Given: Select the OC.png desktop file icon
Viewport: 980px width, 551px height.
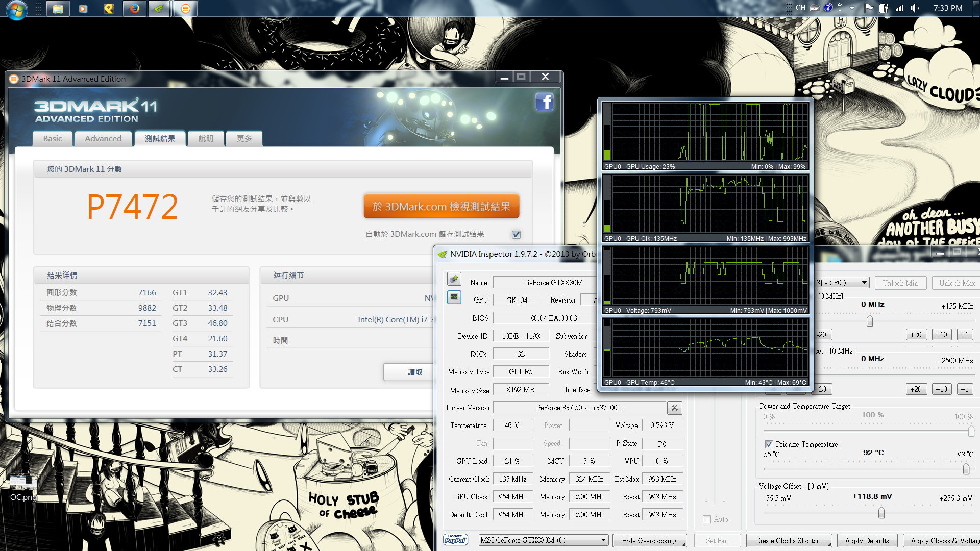Looking at the screenshot, I should coord(23,488).
